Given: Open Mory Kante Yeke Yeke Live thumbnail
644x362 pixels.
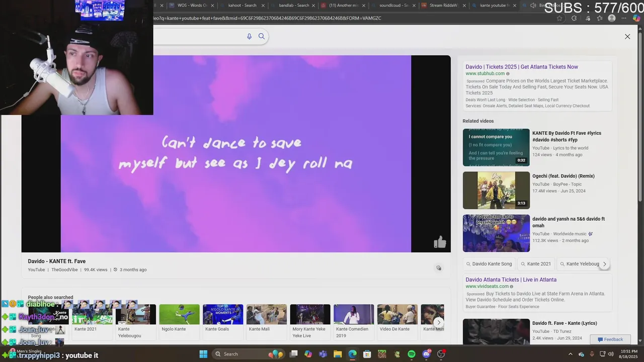Looking at the screenshot, I should (x=310, y=314).
